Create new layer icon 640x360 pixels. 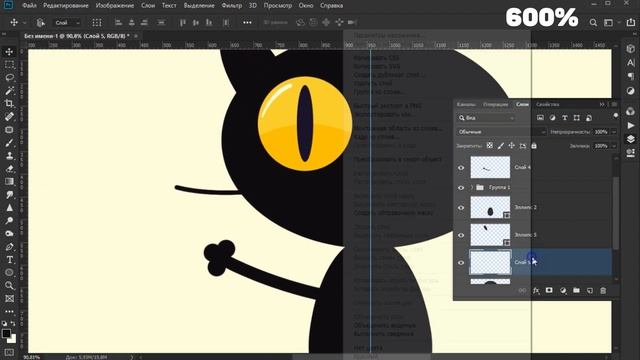coord(590,291)
